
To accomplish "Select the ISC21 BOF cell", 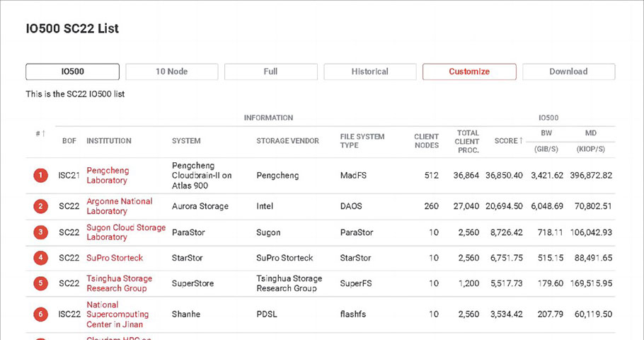I will click(69, 176).
